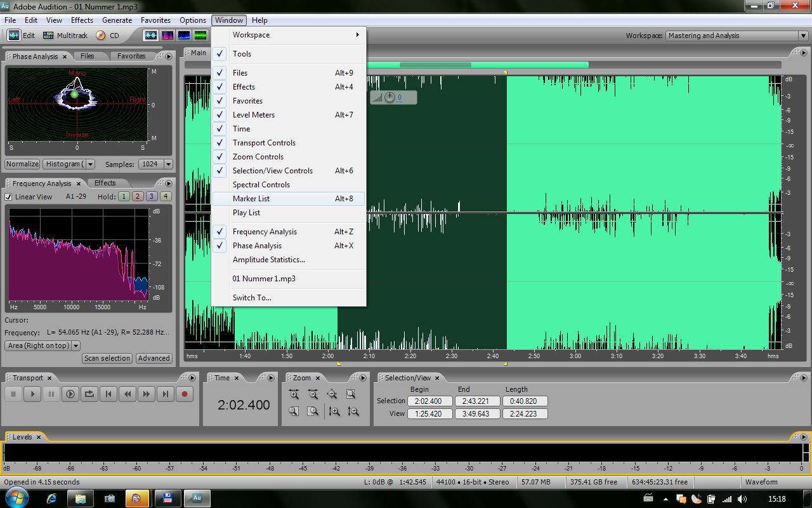The height and width of the screenshot is (508, 812).
Task: Open the Generate menu
Action: 117,20
